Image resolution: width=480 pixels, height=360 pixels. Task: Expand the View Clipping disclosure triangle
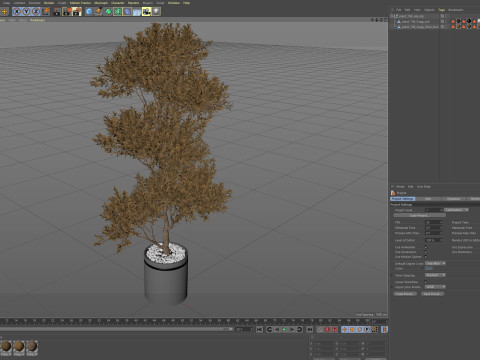392,275
